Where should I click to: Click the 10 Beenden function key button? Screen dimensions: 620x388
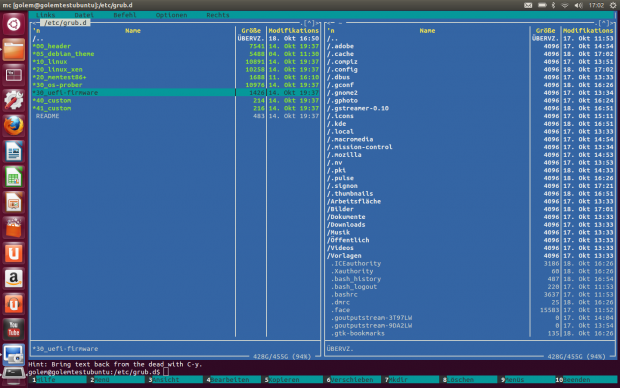coord(586,380)
